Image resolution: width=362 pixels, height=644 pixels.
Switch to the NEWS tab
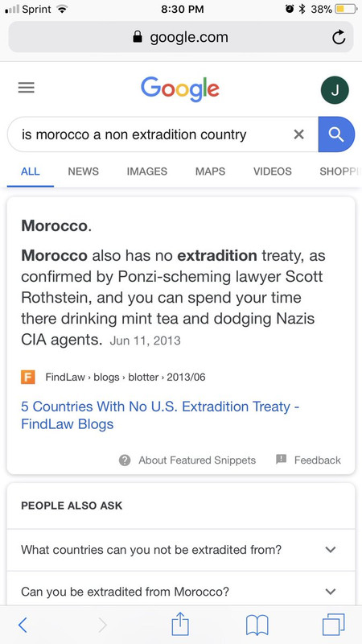pyautogui.click(x=84, y=171)
